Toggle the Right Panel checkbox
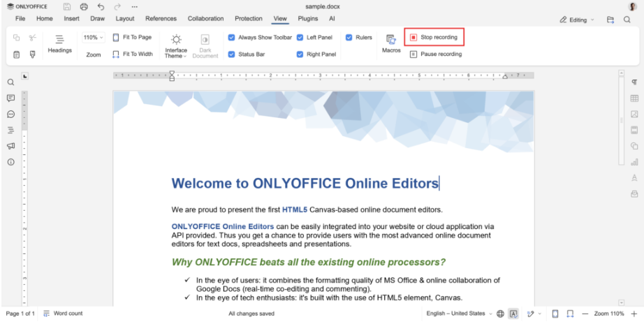Image resolution: width=644 pixels, height=326 pixels. 300,54
